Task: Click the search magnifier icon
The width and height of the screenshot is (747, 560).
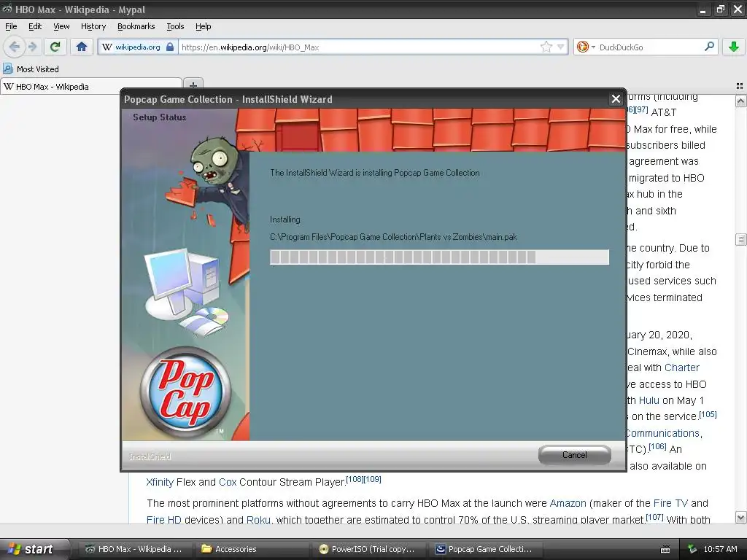Action: pos(709,46)
